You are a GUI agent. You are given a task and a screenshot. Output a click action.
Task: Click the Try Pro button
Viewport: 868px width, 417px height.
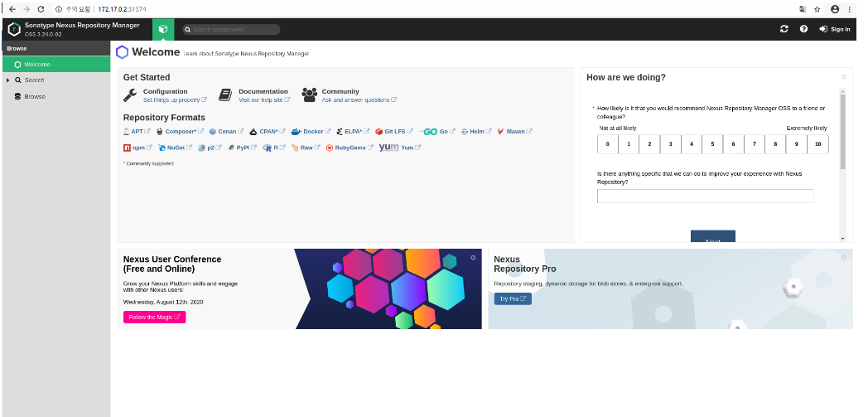pyautogui.click(x=513, y=299)
